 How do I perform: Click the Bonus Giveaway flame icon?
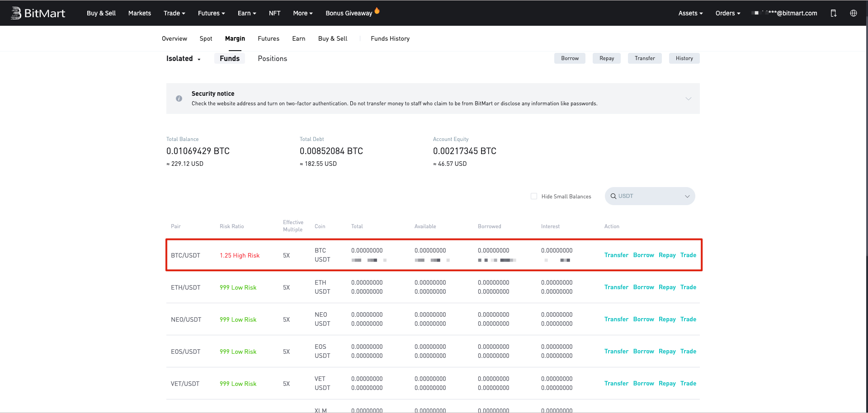click(377, 10)
